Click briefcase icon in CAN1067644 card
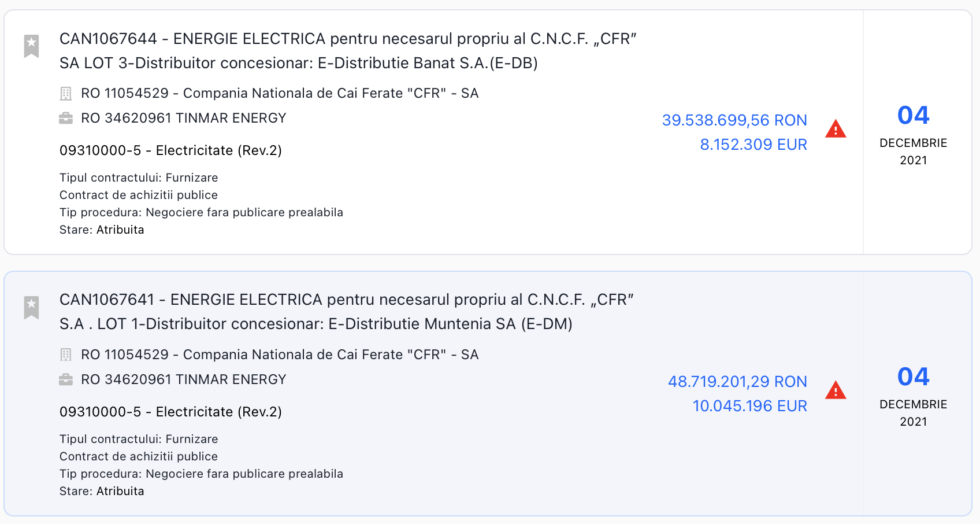 point(66,119)
